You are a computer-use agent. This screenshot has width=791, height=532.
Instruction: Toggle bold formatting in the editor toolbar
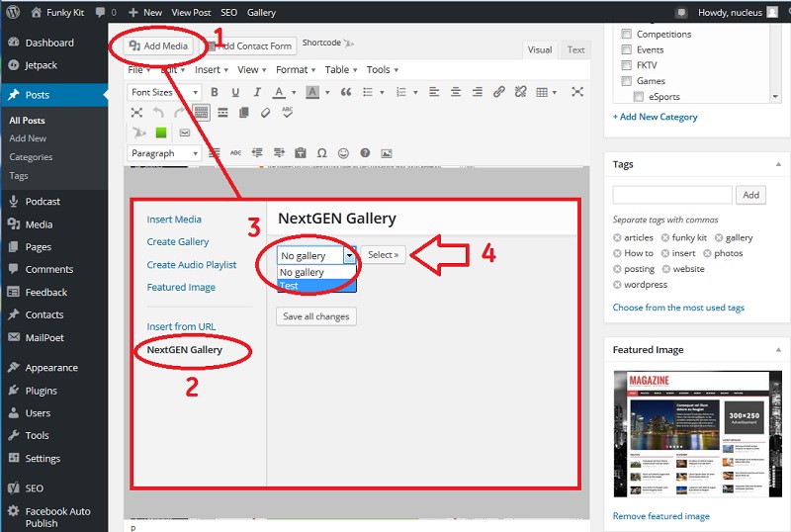(215, 92)
